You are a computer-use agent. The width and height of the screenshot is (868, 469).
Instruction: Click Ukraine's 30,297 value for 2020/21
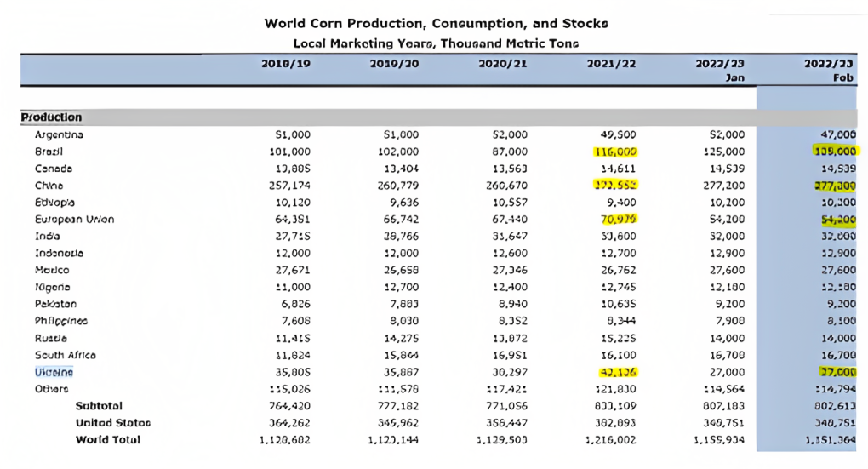(510, 373)
